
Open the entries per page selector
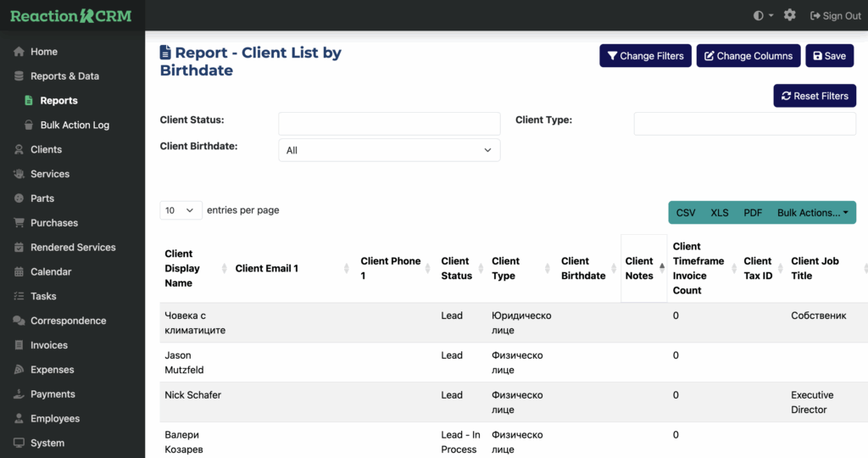click(x=181, y=210)
